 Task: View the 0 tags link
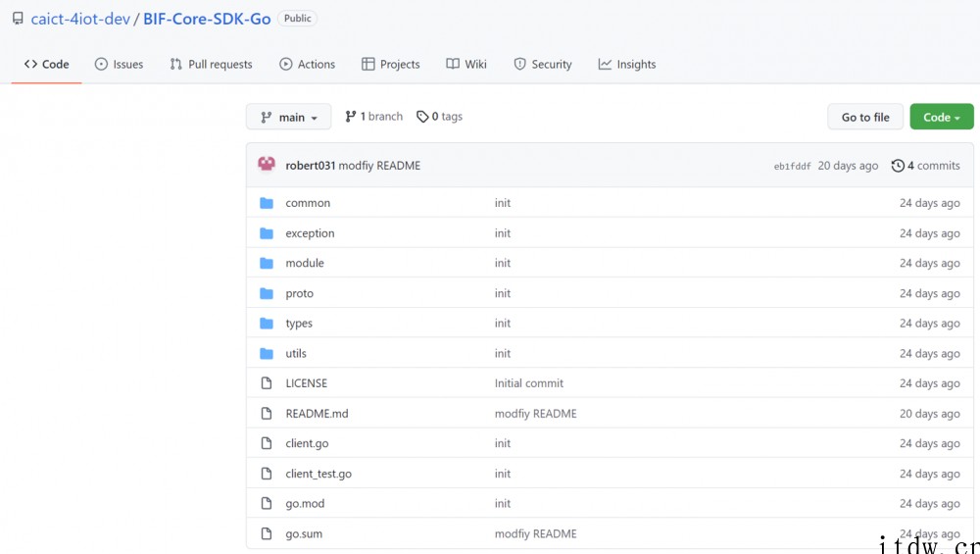click(x=439, y=117)
